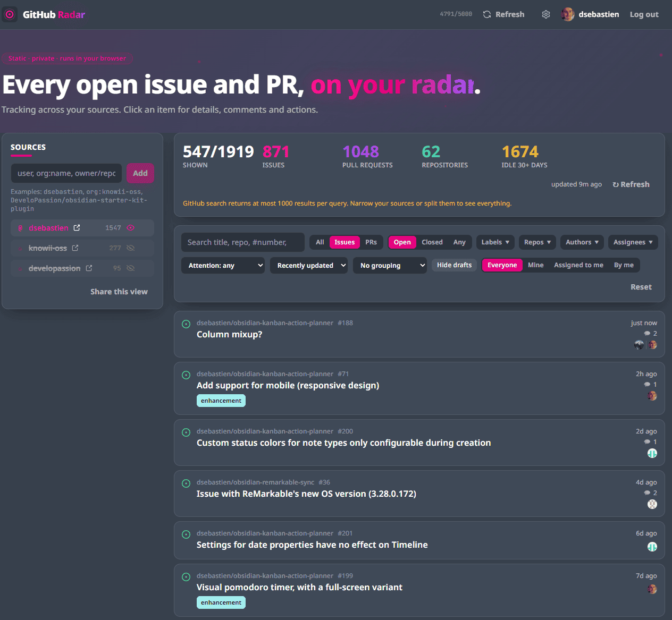Click comment icon on ReMarkable OS version issue

pyautogui.click(x=647, y=492)
